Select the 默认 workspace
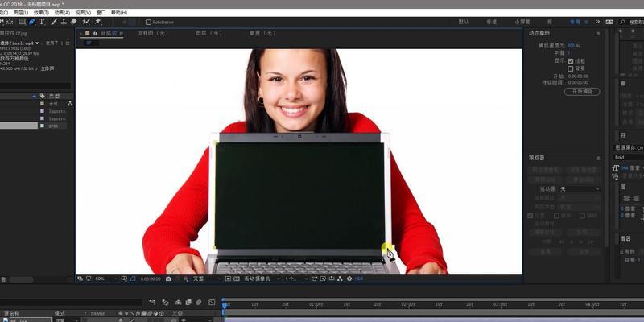 click(x=464, y=22)
